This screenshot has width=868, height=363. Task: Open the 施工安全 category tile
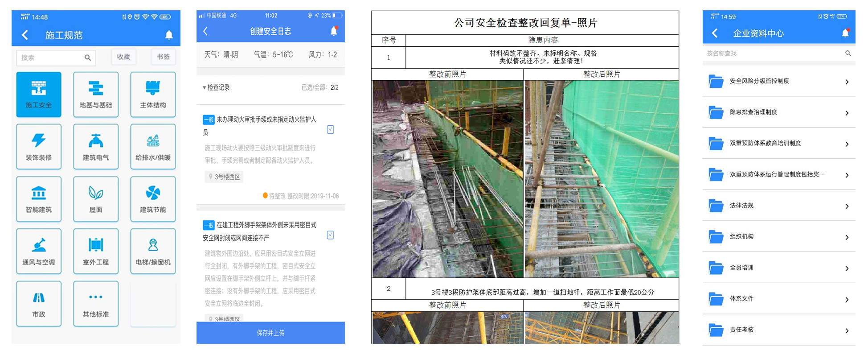coord(39,94)
